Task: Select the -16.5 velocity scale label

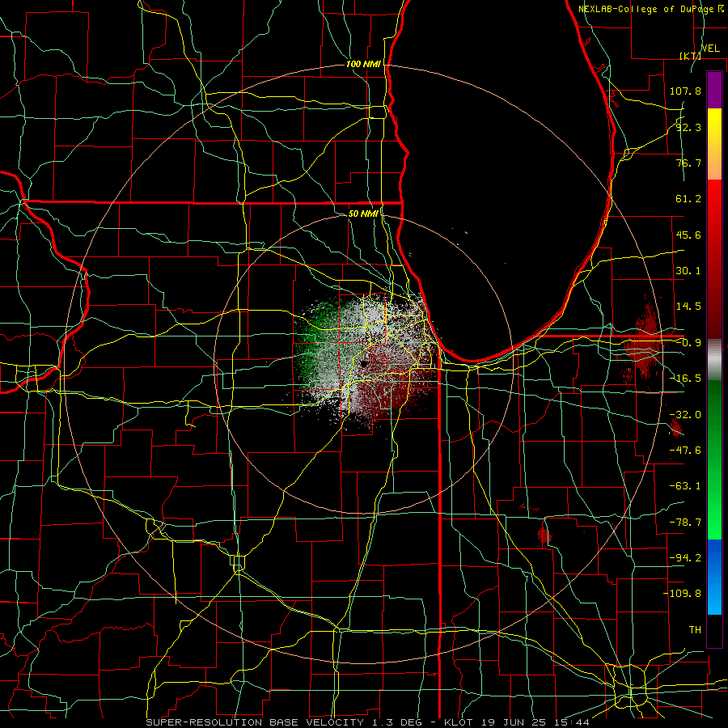Action: [685, 379]
